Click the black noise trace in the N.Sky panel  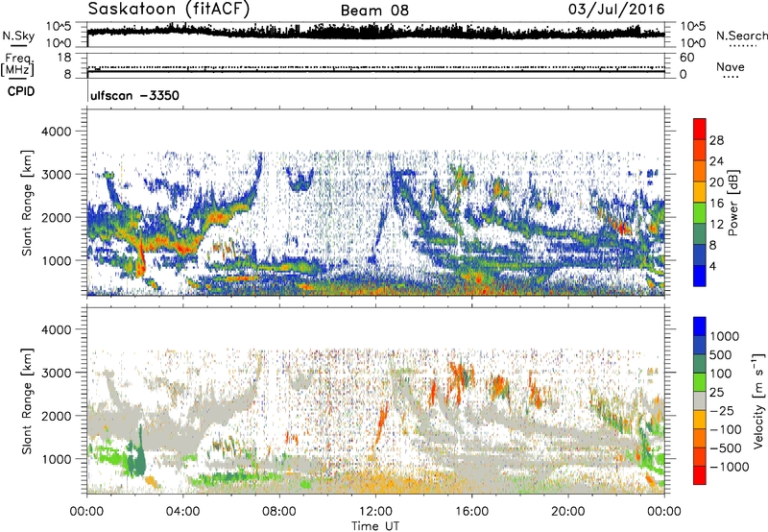pyautogui.click(x=375, y=33)
